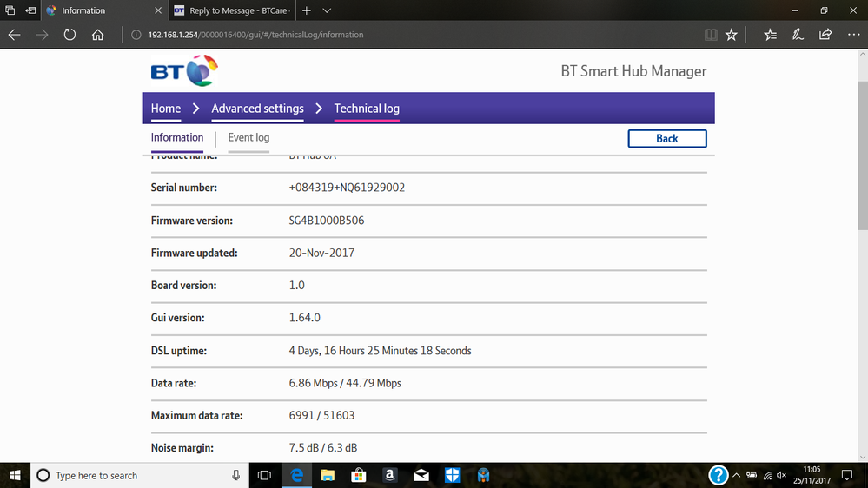Add page to favorites with star

click(x=732, y=35)
